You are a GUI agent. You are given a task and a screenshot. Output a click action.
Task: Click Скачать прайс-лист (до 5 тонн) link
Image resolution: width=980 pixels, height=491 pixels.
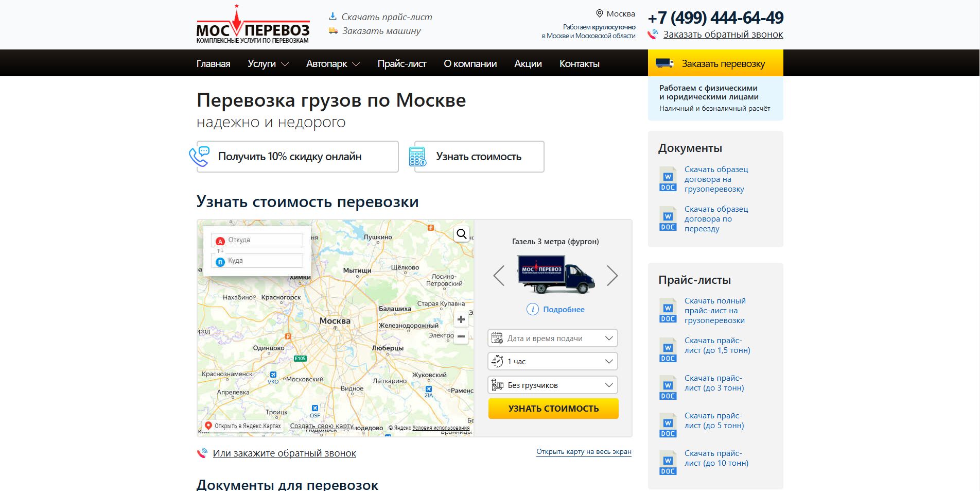click(x=714, y=420)
